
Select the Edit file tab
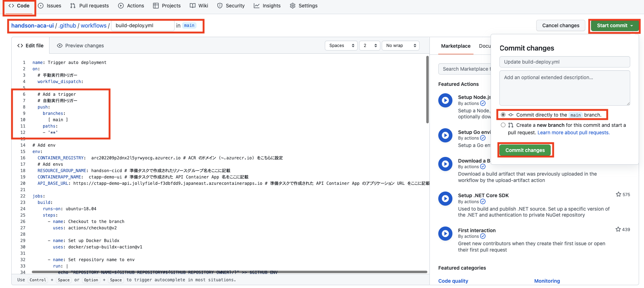[30, 46]
